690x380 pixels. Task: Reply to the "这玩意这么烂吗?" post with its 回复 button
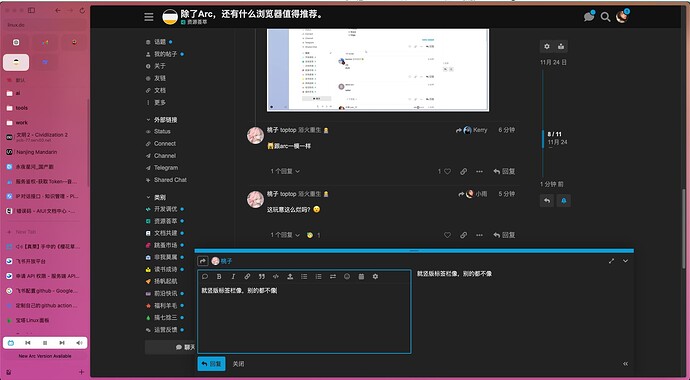(x=504, y=235)
